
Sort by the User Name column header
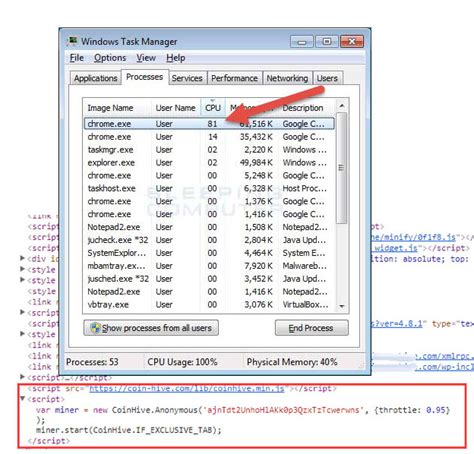click(176, 108)
